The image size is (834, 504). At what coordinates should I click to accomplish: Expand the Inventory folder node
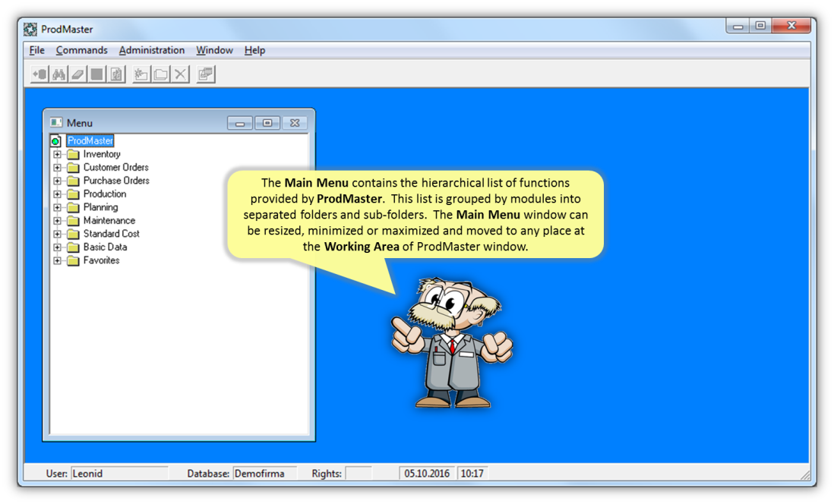[x=58, y=154]
